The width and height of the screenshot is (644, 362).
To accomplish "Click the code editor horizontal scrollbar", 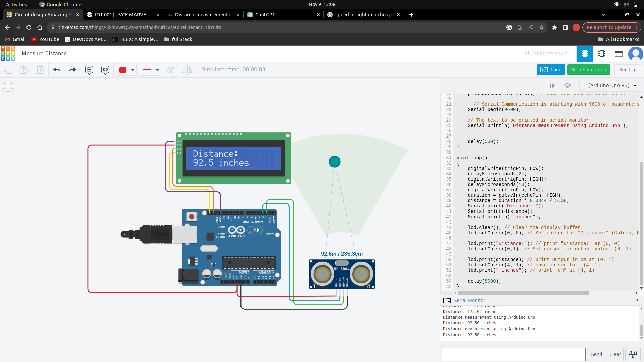I will (523, 293).
